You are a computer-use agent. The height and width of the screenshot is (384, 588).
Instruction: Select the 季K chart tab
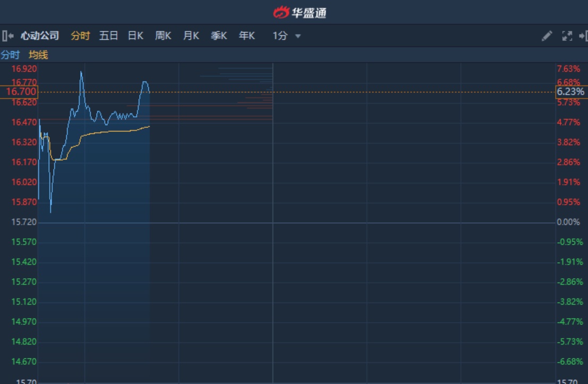[218, 36]
